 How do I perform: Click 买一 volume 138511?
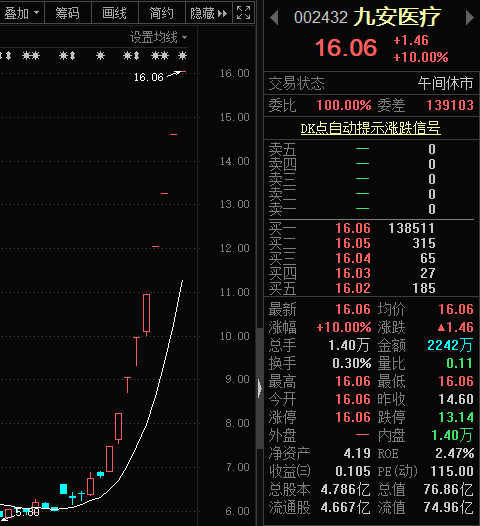[x=412, y=228]
